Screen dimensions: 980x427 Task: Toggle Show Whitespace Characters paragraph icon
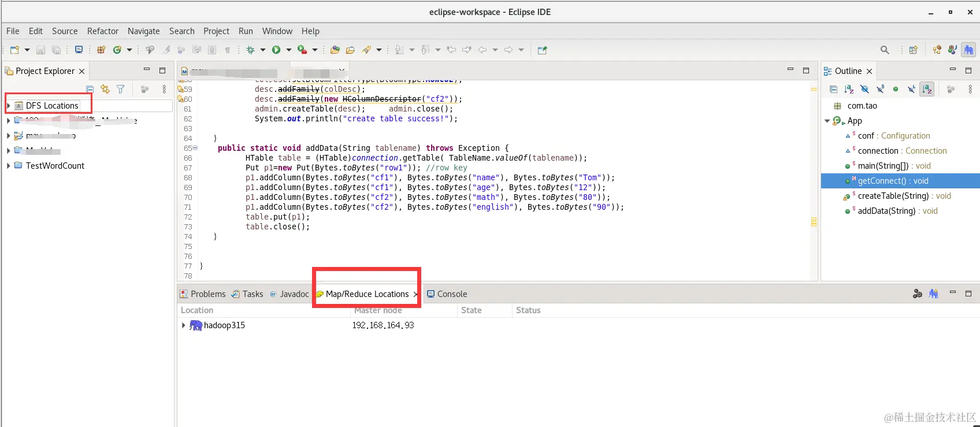tap(228, 50)
